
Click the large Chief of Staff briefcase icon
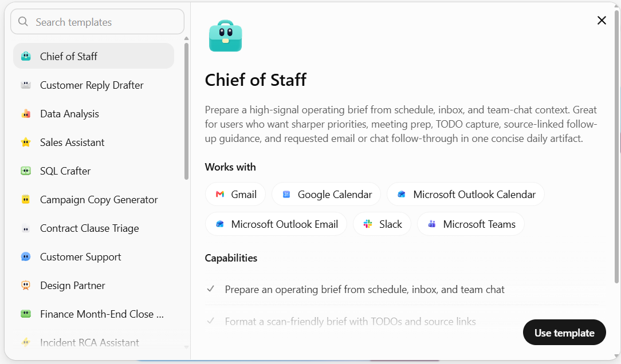[225, 36]
